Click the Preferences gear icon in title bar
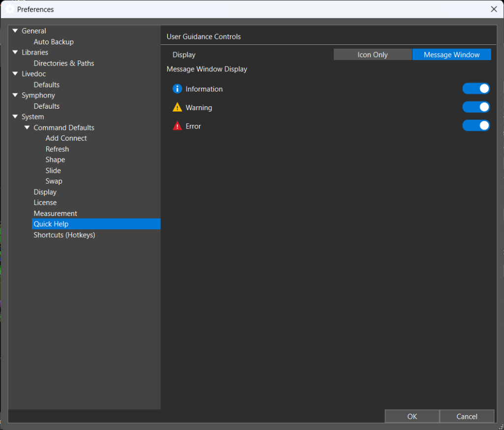This screenshot has width=504, height=430. [x=10, y=9]
